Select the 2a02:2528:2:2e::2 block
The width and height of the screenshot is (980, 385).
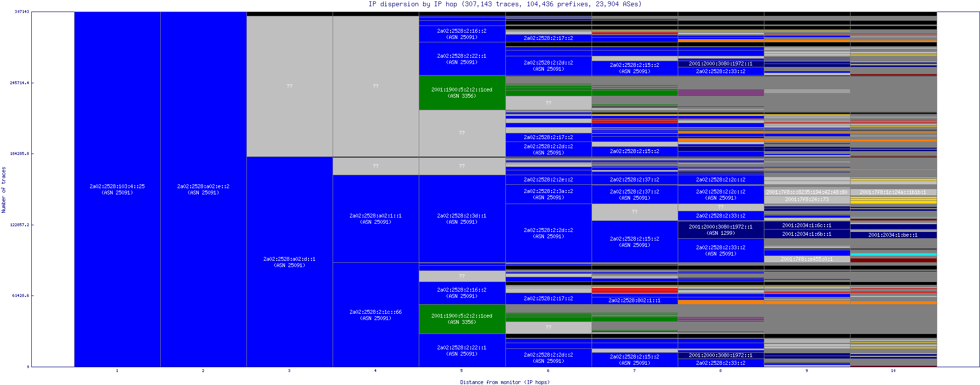pos(548,180)
